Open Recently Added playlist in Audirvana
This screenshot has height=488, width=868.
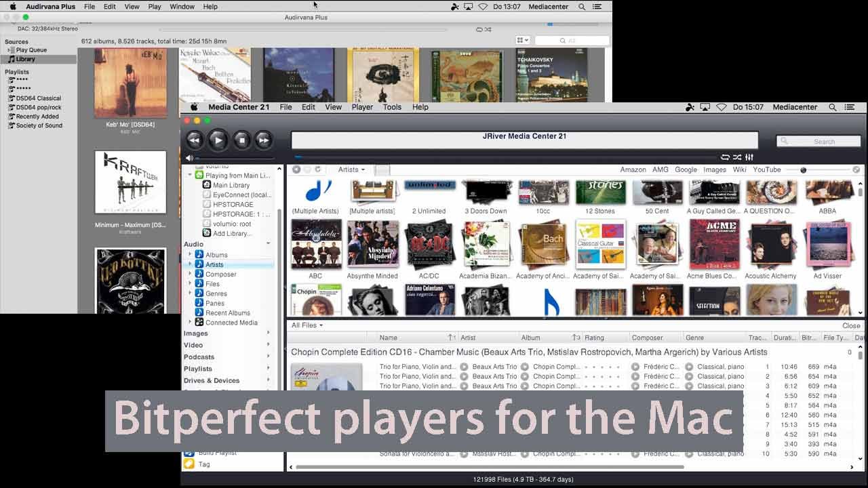coord(37,117)
